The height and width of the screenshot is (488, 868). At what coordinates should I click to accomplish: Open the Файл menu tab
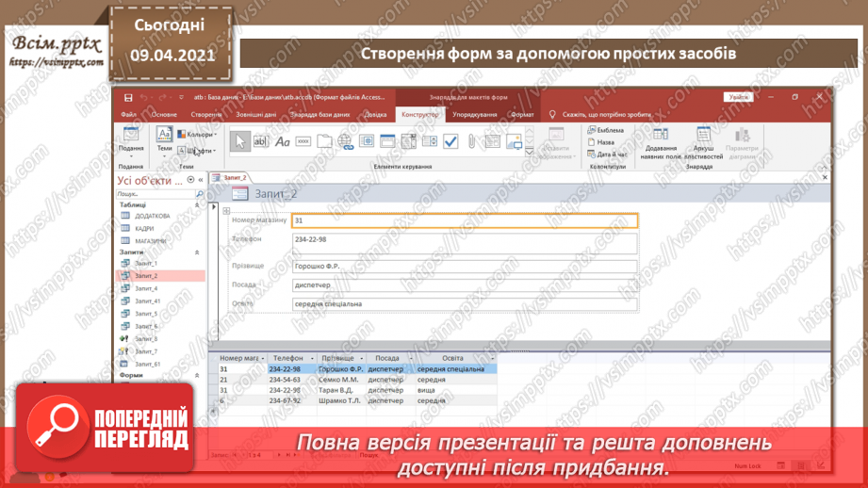pos(129,115)
